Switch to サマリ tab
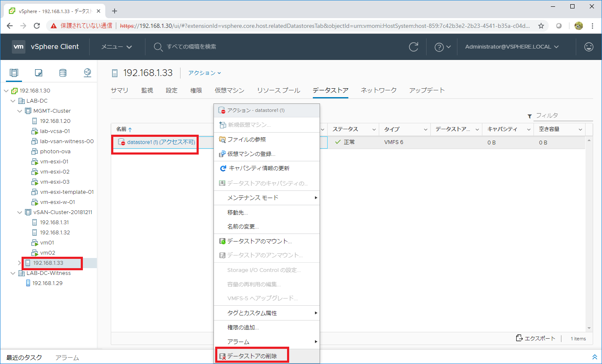 point(120,90)
